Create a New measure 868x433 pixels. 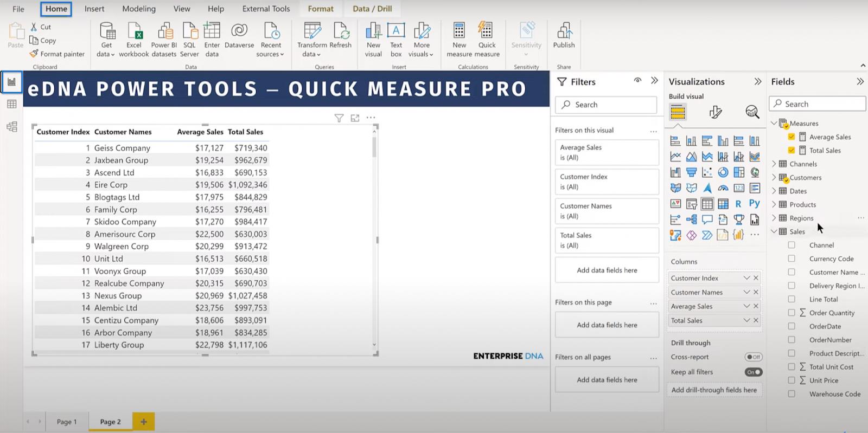tap(459, 39)
